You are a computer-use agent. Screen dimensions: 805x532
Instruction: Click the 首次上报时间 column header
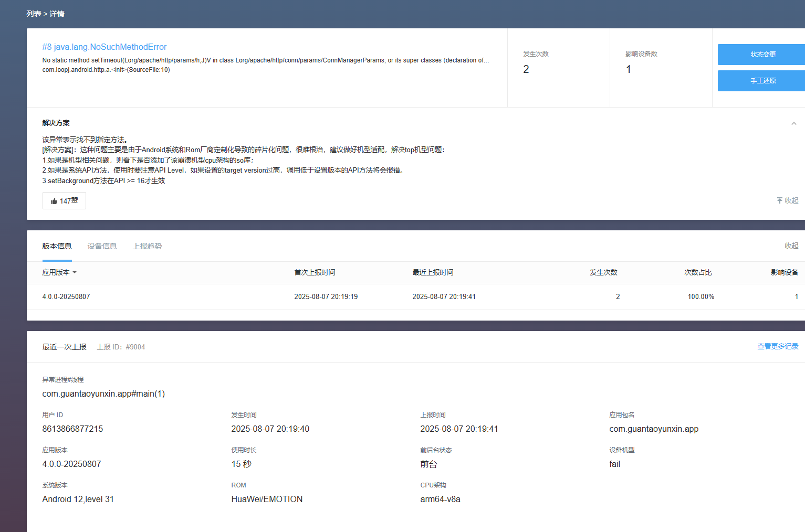[315, 272]
